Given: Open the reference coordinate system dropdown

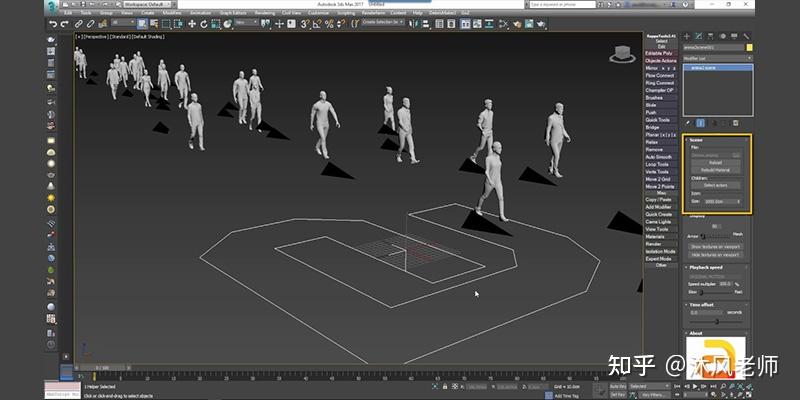Looking at the screenshot, I should (x=247, y=23).
